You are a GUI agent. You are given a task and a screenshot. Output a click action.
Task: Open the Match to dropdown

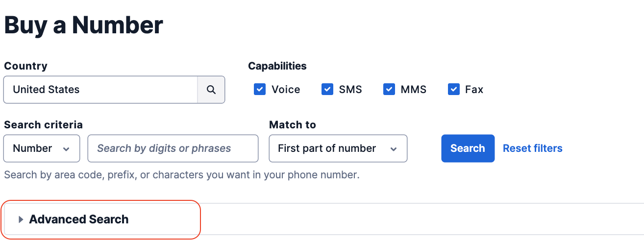click(338, 148)
